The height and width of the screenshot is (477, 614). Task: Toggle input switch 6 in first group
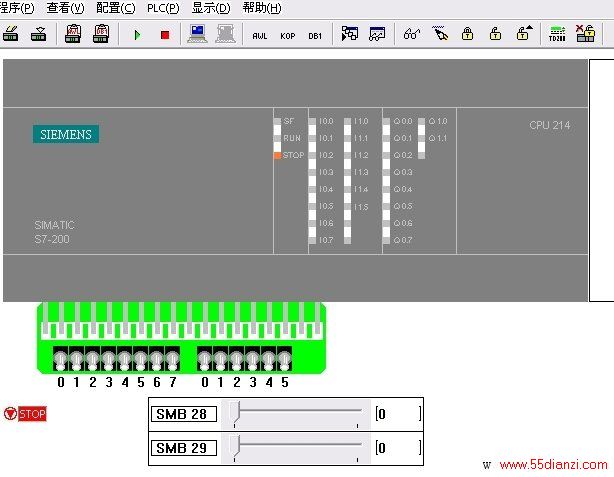[x=157, y=359]
